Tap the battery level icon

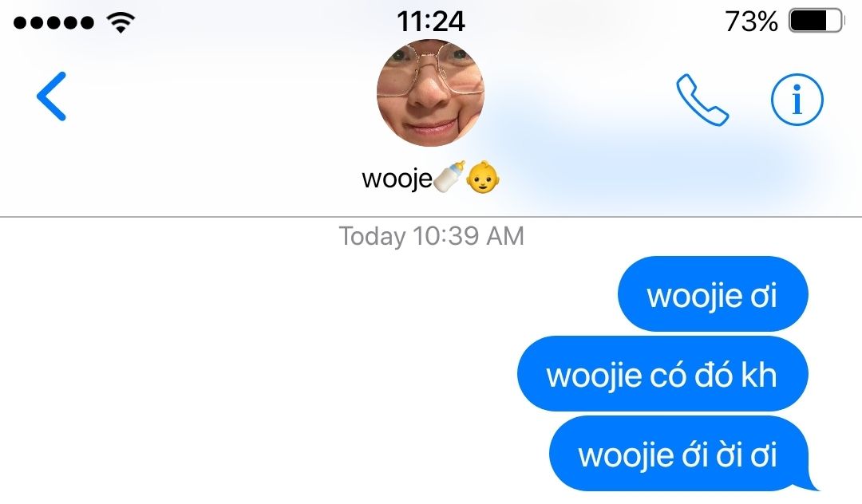click(x=817, y=22)
